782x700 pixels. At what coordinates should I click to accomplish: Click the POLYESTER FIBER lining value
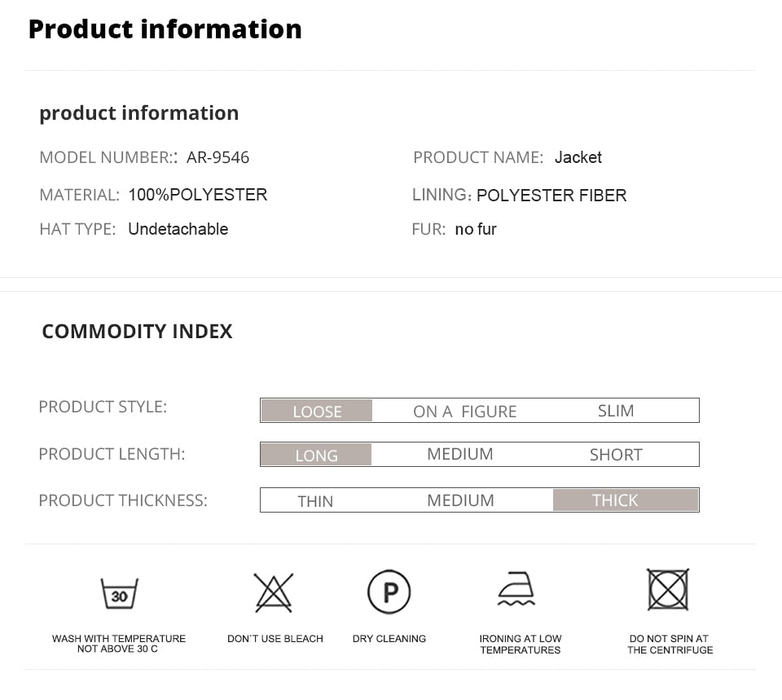coord(551,196)
